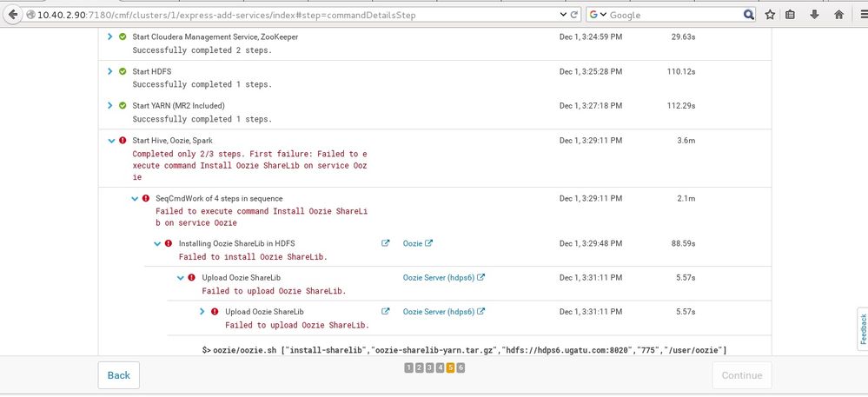The image size is (868, 397).
Task: Collapse the first Upload Oozie ShareLib row
Action: click(x=181, y=278)
